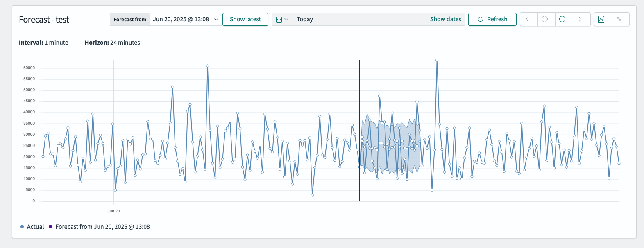Toggle the Forecast series legend entry

pyautogui.click(x=102, y=227)
